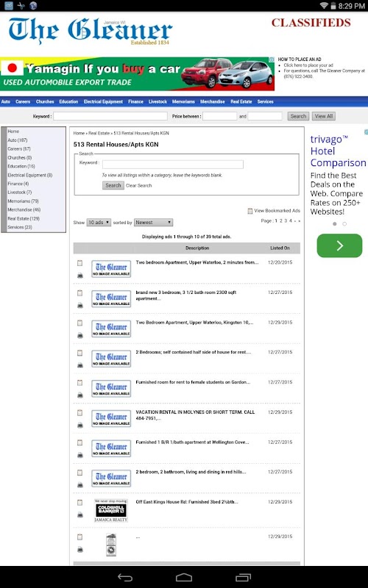Screen dimensions: 368x588
Task: Open the Careers menu in blue navbar
Action: pos(23,101)
